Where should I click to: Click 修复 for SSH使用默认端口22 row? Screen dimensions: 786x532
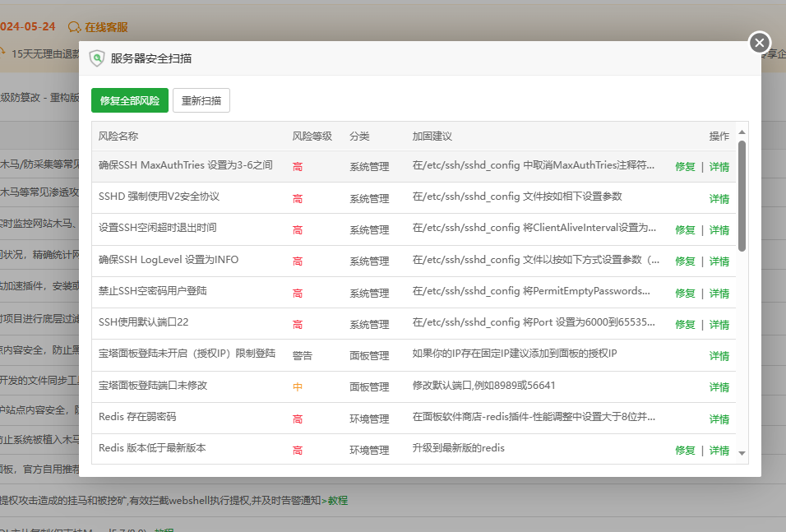[685, 325]
